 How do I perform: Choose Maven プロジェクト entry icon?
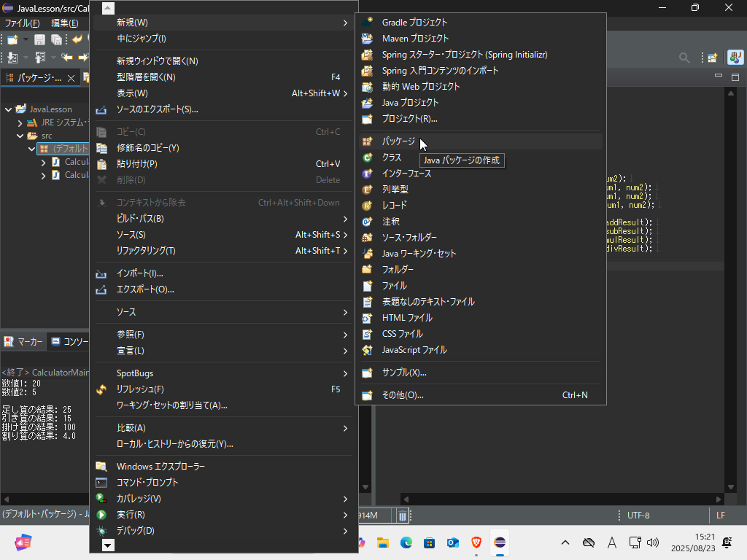point(367,38)
